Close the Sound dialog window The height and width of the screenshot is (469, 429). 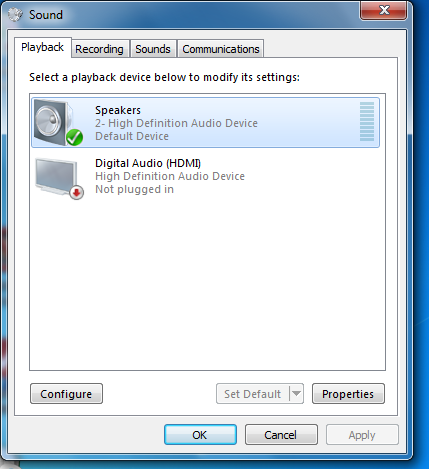pos(384,10)
